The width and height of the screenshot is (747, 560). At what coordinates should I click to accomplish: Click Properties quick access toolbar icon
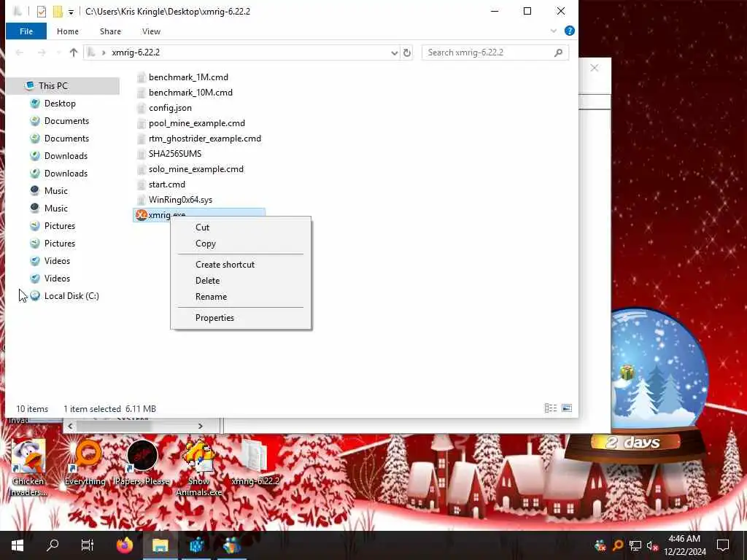point(42,11)
